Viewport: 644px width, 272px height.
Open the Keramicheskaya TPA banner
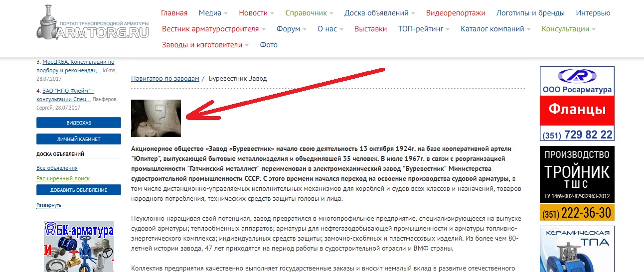pyautogui.click(x=577, y=248)
